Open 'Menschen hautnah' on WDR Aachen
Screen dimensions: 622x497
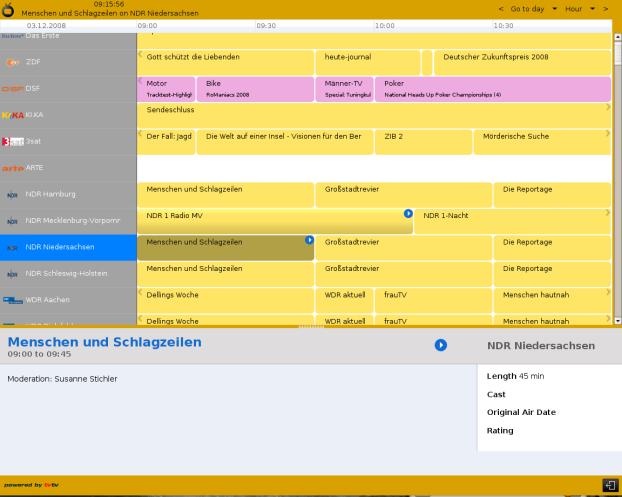coord(552,300)
